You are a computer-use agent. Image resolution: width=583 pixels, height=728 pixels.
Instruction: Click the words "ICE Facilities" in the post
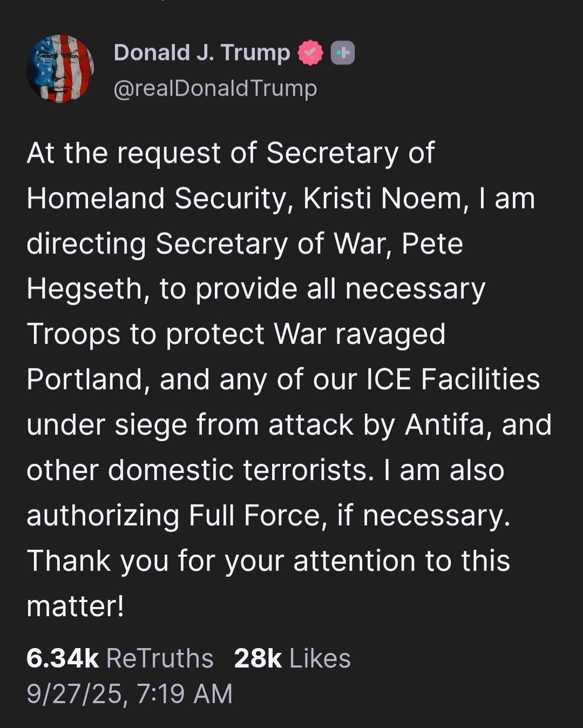(x=453, y=379)
